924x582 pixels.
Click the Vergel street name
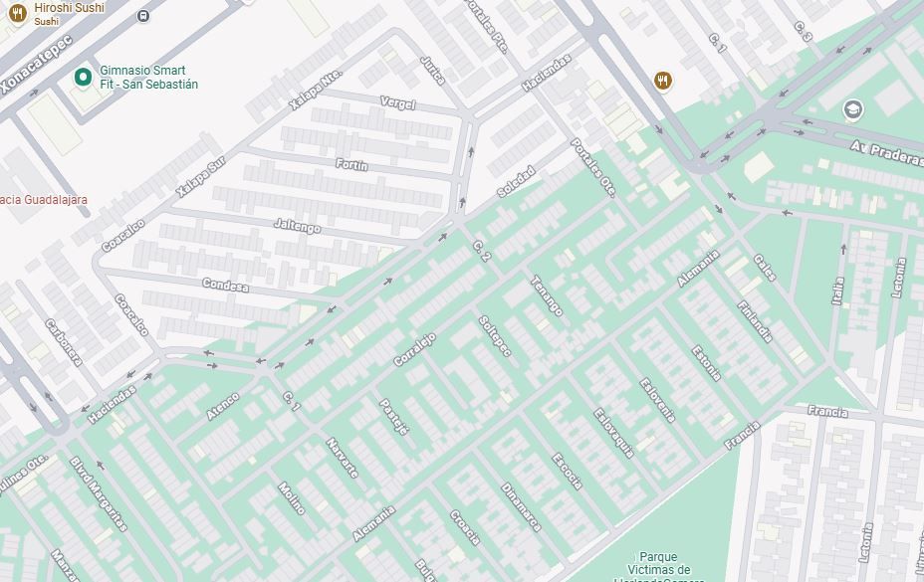pyautogui.click(x=397, y=103)
